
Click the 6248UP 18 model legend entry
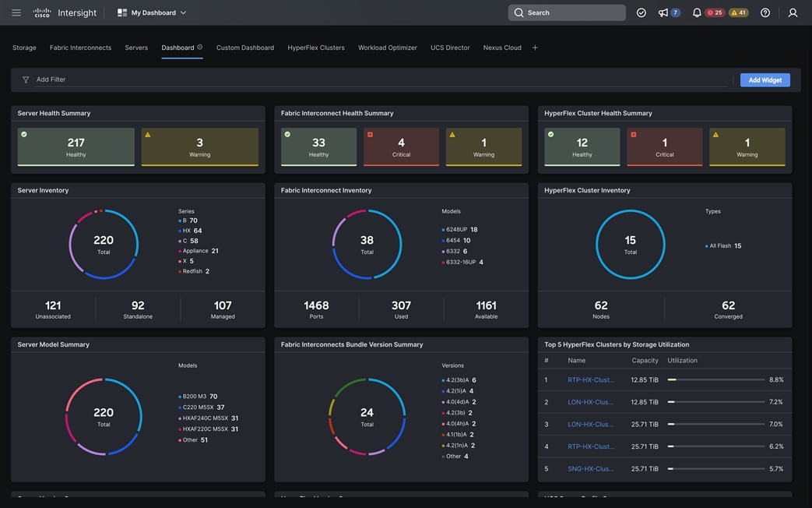click(459, 230)
